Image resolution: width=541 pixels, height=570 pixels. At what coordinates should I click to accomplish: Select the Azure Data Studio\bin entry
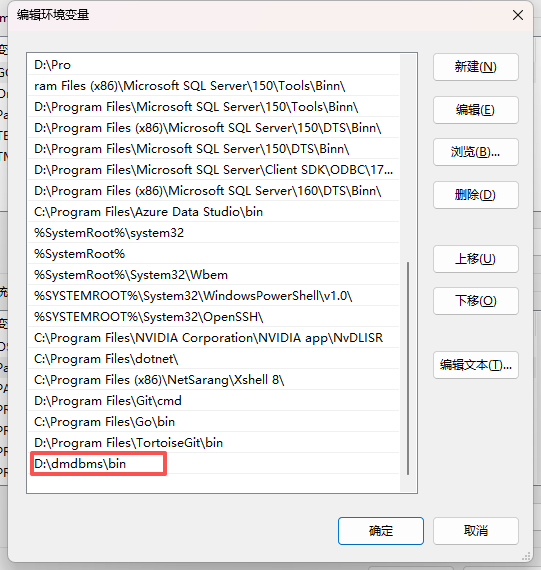coord(214,212)
